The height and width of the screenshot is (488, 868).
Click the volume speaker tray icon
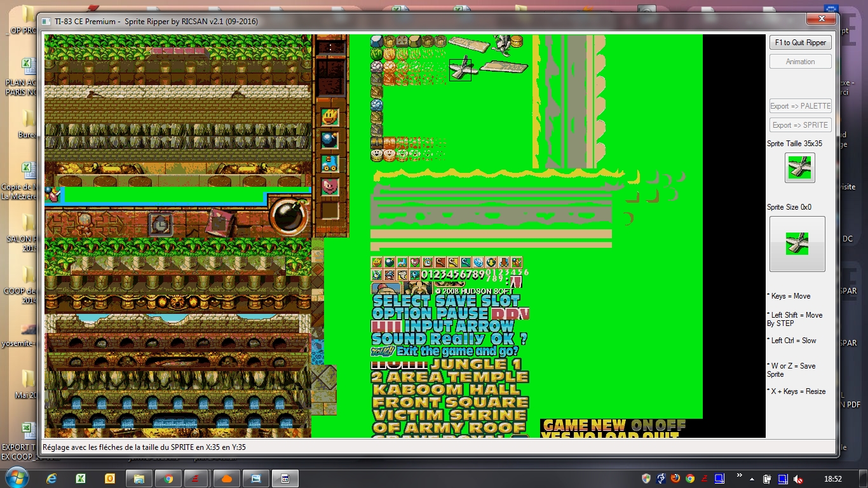pos(797,478)
